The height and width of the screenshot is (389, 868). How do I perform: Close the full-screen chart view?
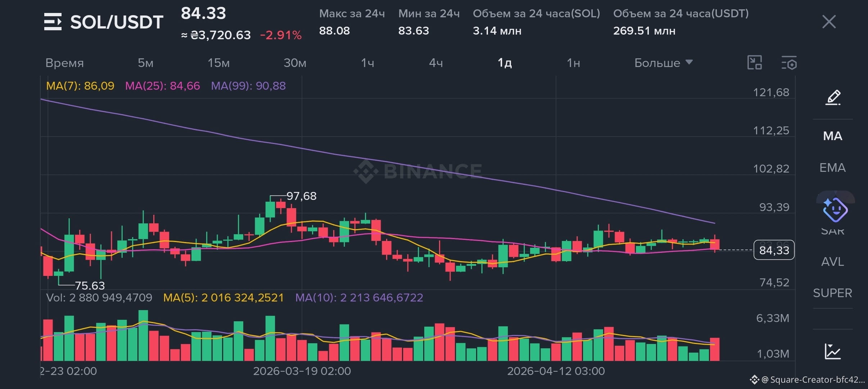829,22
